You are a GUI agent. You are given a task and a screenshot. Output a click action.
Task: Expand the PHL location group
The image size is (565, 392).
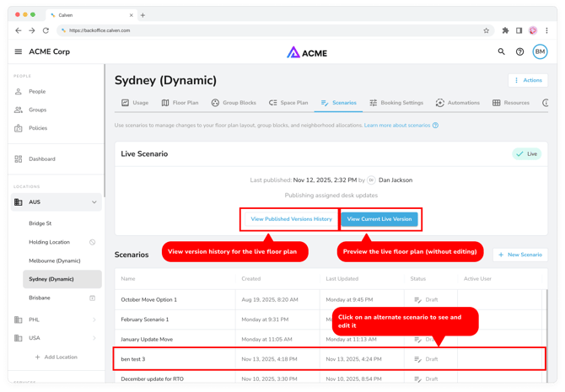[94, 320]
